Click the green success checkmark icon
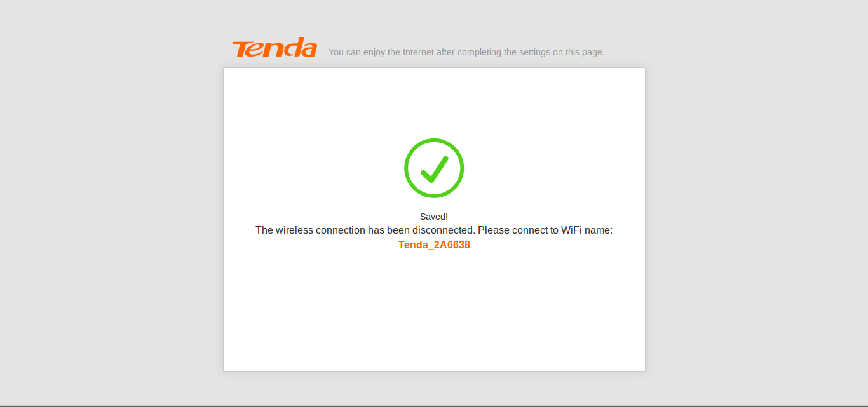868x407 pixels. (x=435, y=169)
